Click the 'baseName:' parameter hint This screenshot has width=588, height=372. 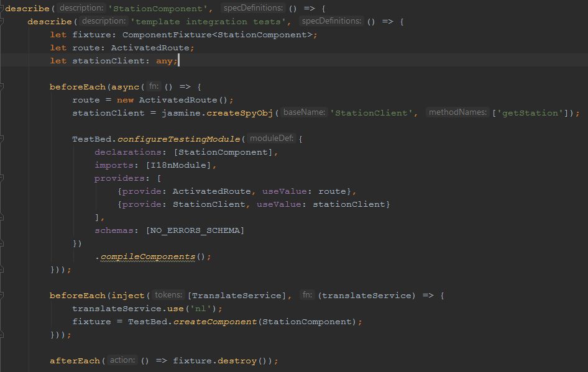(305, 113)
